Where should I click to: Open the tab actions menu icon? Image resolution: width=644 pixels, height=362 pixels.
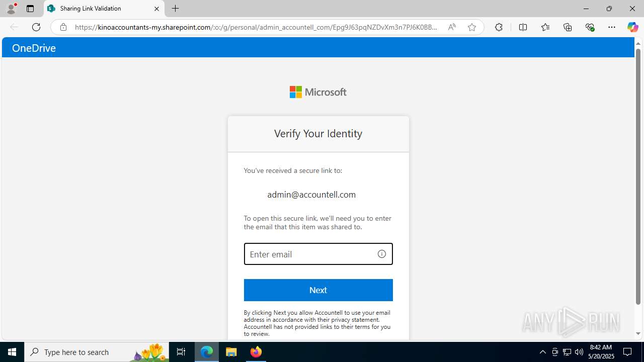pyautogui.click(x=30, y=9)
